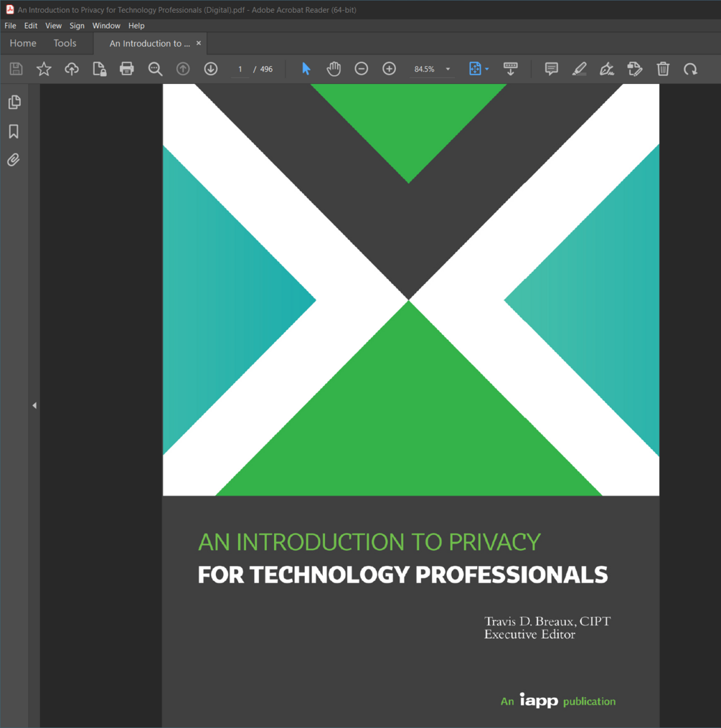The height and width of the screenshot is (728, 721).
Task: Click the fit page icon
Action: click(x=475, y=69)
